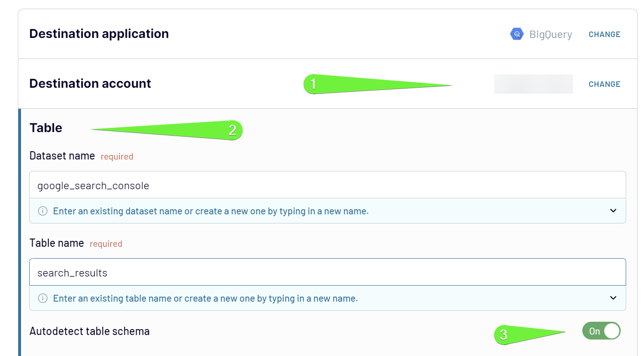This screenshot has width=644, height=356.
Task: Click the circled info symbol under google_search_console
Action: pos(43,211)
